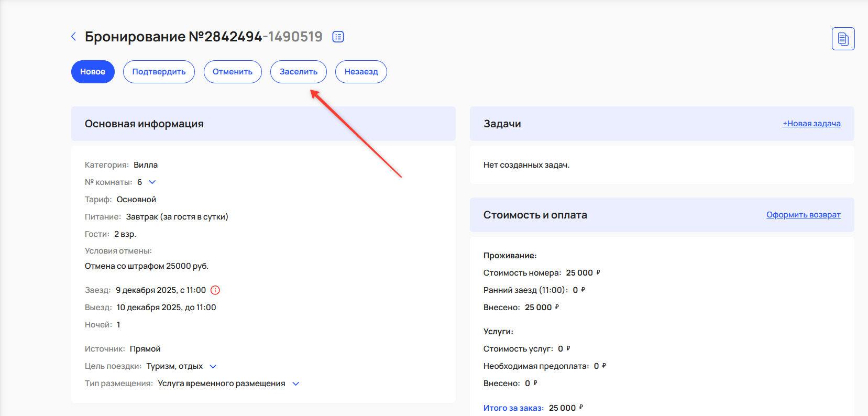Mark the booking as Незаезд
The image size is (868, 416).
click(x=361, y=72)
